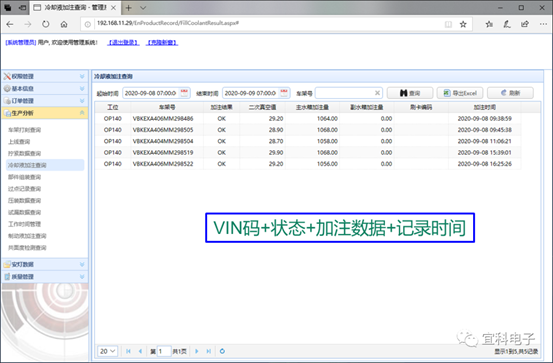Image resolution: width=553 pixels, height=363 pixels.
Task: Click the 退出登录 logout link
Action: pyautogui.click(x=123, y=42)
